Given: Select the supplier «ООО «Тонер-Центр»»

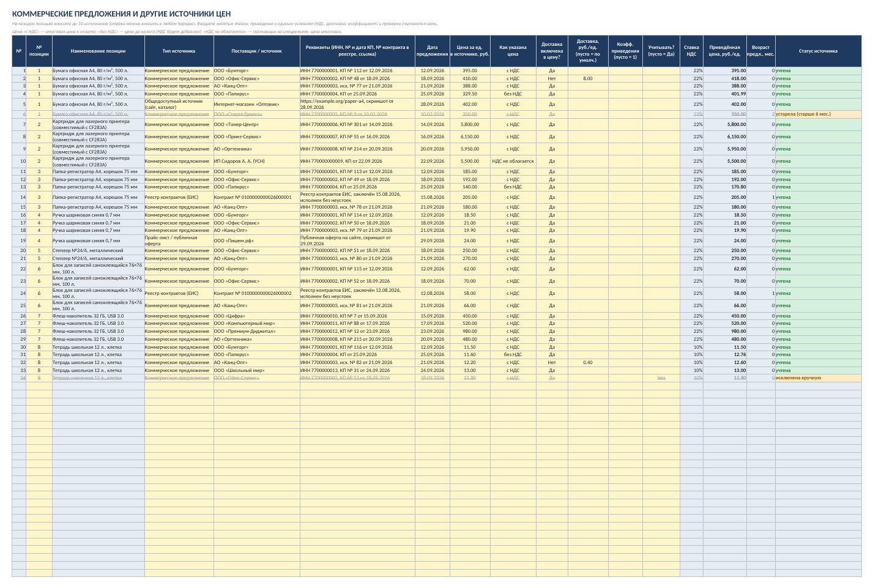Looking at the screenshot, I should pyautogui.click(x=256, y=124).
